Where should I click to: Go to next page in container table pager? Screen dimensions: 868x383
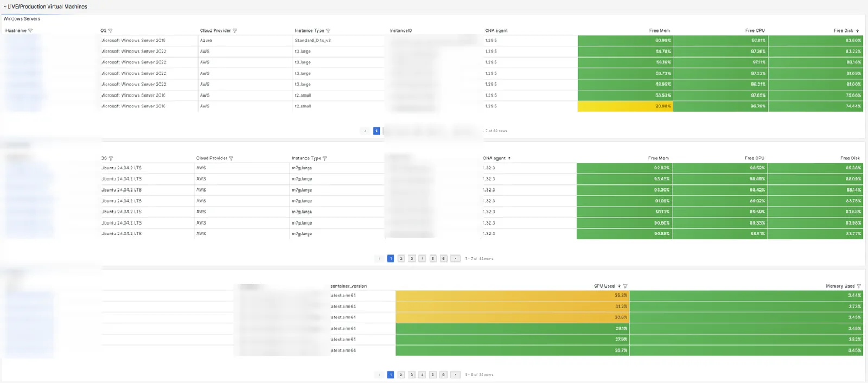point(455,375)
